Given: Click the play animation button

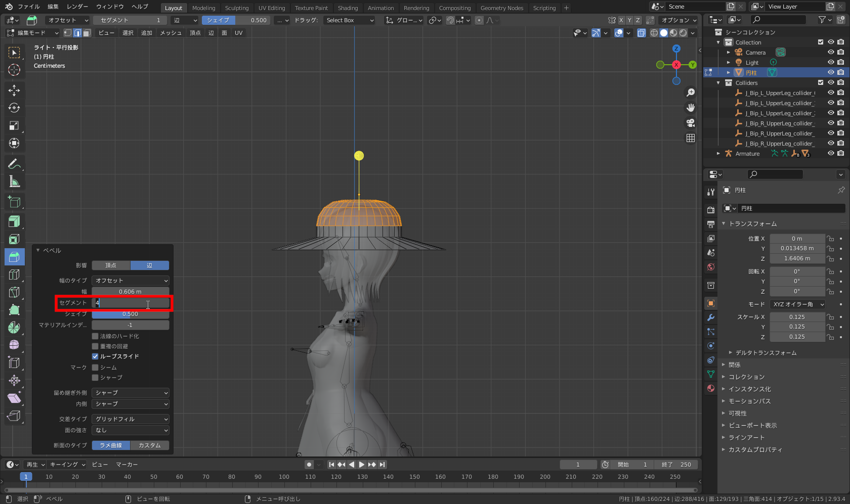Looking at the screenshot, I should click(x=362, y=465).
